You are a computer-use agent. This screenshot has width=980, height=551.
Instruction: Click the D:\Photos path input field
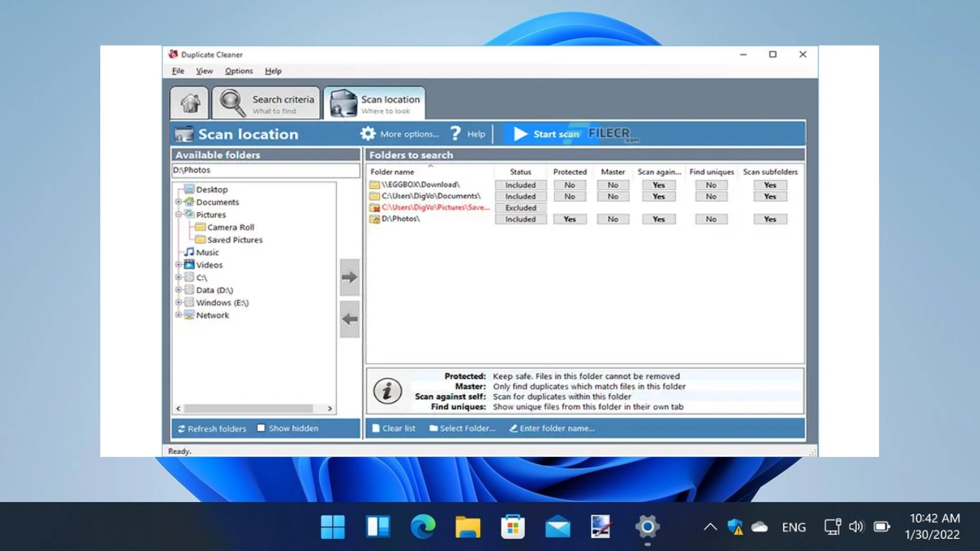(x=265, y=171)
